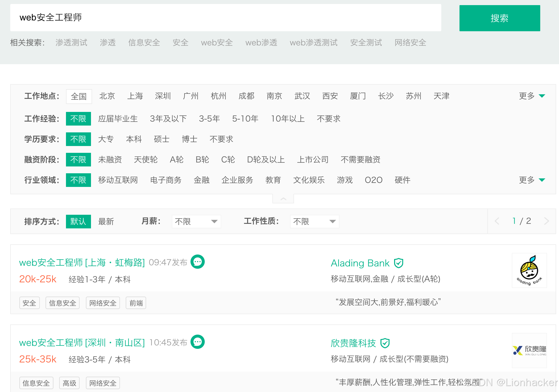This screenshot has width=559, height=392.
Task: Click the related search link web渗透测试
Action: [x=313, y=43]
